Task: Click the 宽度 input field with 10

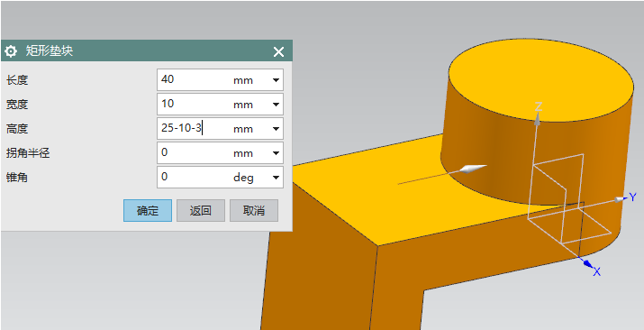Action: [x=193, y=104]
